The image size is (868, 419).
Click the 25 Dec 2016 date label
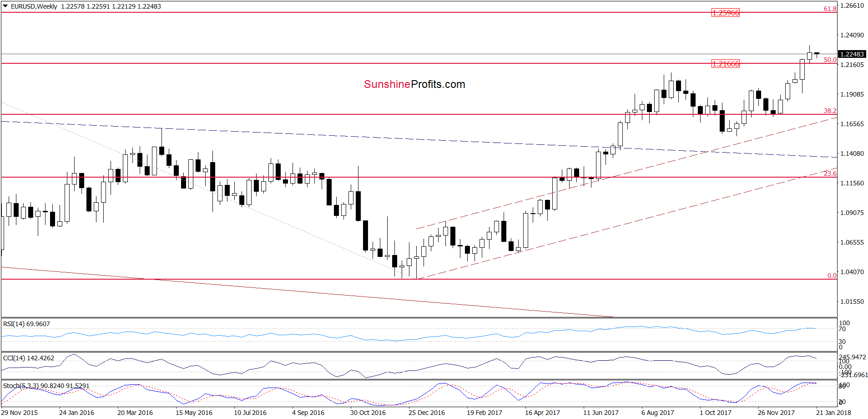tap(427, 413)
